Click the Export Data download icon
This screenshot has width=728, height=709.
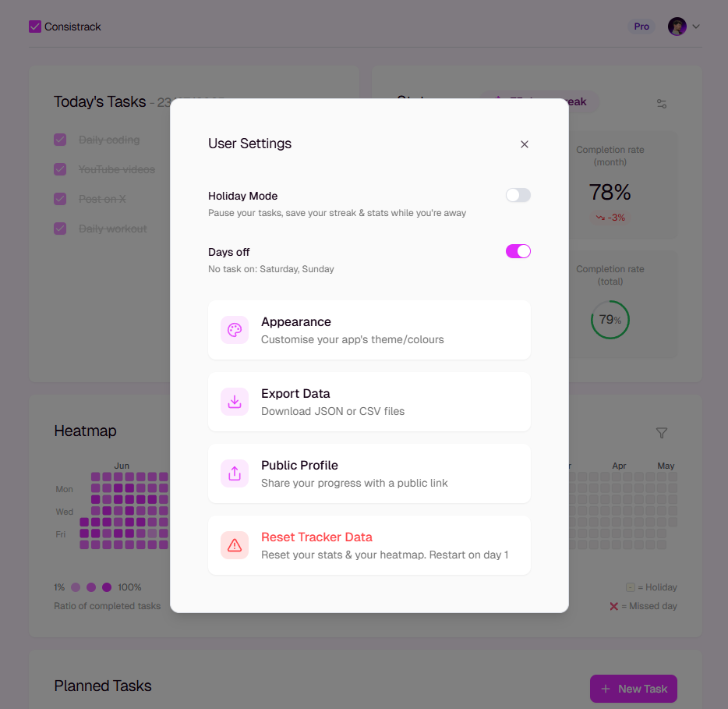[235, 402]
